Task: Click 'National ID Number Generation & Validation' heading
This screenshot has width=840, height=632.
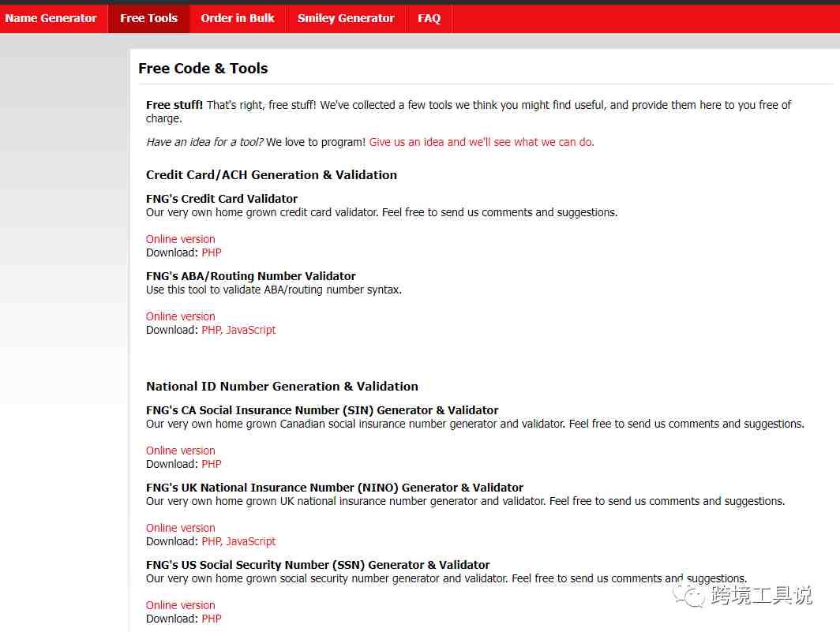Action: click(x=283, y=387)
